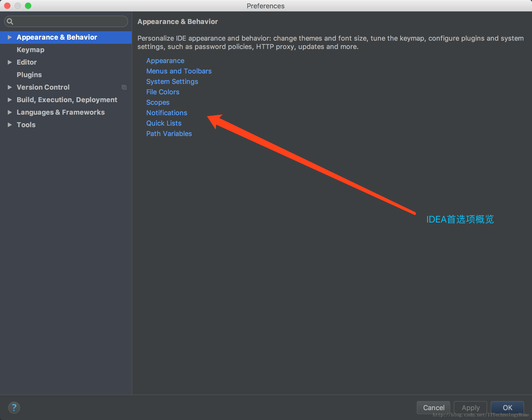
Task: Focus the preferences search field
Action: click(66, 21)
